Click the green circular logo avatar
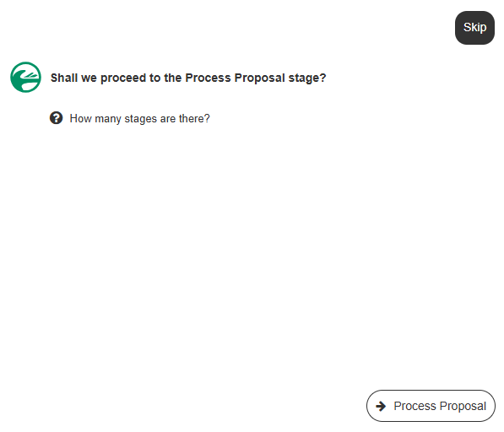This screenshot has height=432, width=504. pos(25,77)
